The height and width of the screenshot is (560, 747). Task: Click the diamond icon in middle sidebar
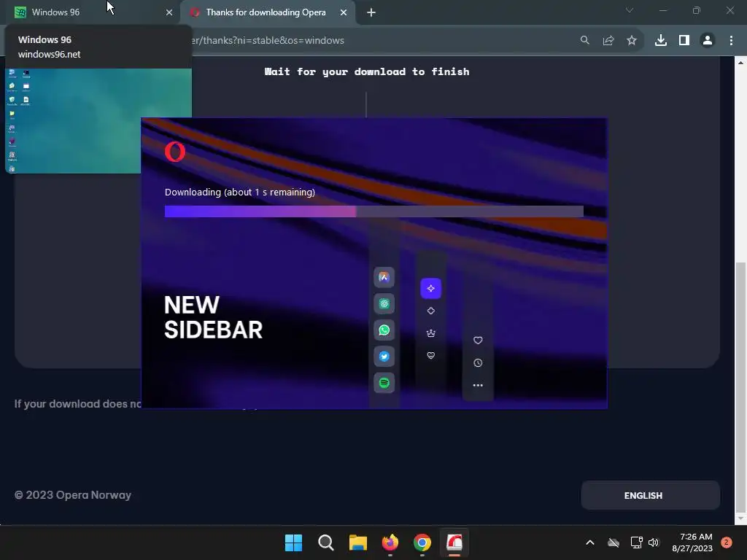[x=430, y=311]
